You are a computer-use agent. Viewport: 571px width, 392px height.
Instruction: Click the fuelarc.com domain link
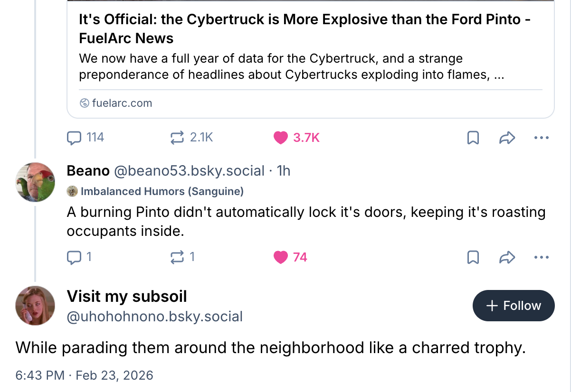122,103
